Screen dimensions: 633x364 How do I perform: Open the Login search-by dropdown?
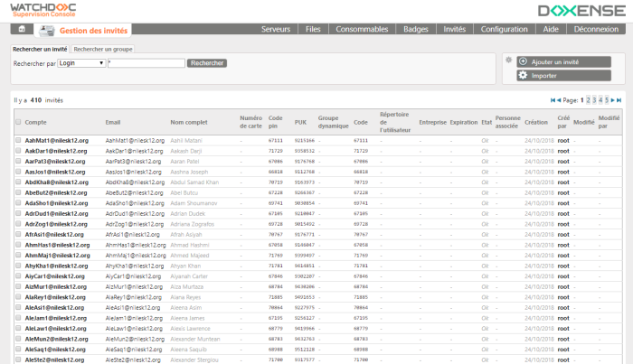pos(80,64)
